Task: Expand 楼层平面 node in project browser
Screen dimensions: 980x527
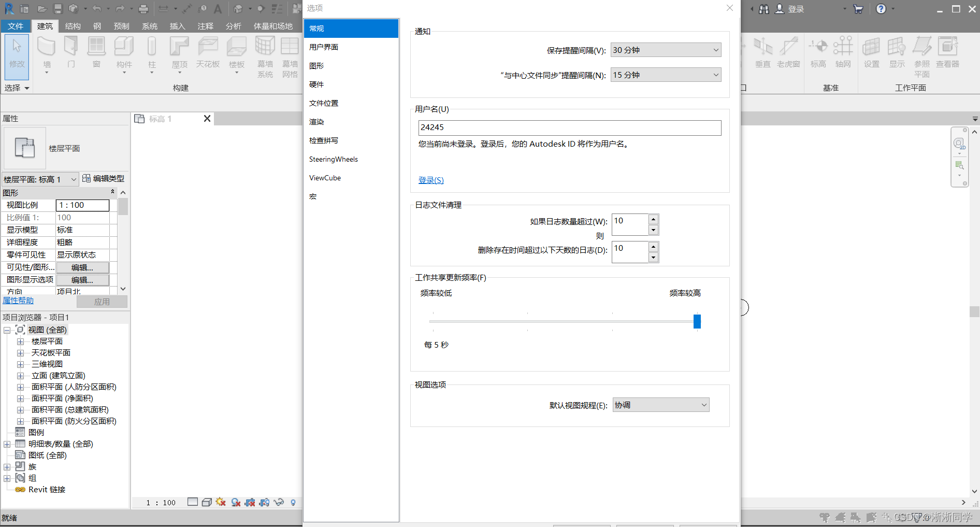Action: 21,341
